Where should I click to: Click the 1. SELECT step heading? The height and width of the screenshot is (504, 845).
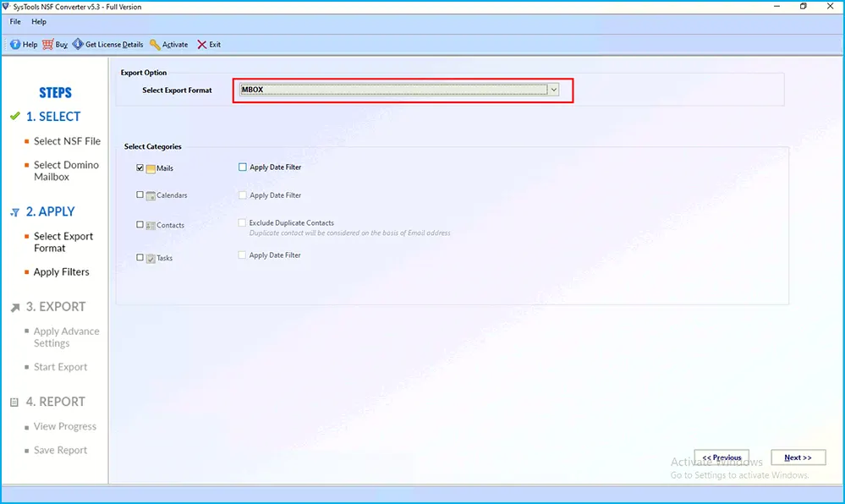pyautogui.click(x=53, y=117)
